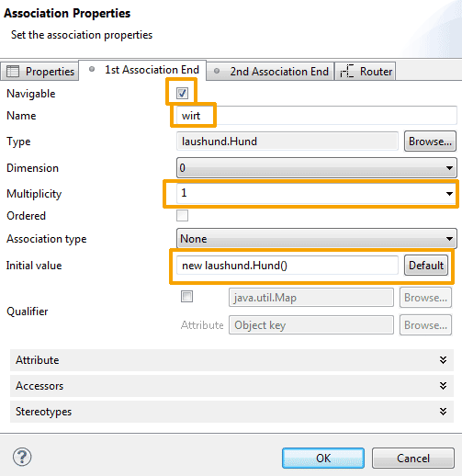
Task: Expand the Accessors section chevron
Action: pos(443,386)
